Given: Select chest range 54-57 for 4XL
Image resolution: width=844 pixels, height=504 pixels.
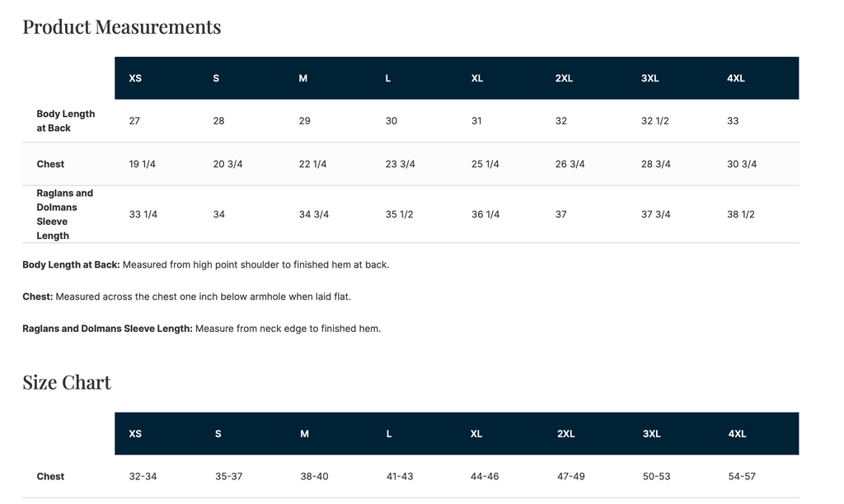Looking at the screenshot, I should [742, 477].
